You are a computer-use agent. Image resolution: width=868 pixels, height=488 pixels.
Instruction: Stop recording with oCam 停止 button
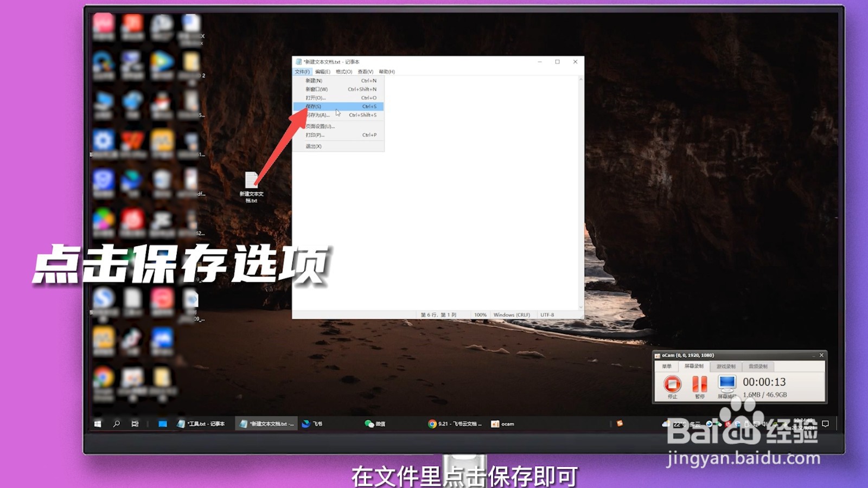pos(672,387)
